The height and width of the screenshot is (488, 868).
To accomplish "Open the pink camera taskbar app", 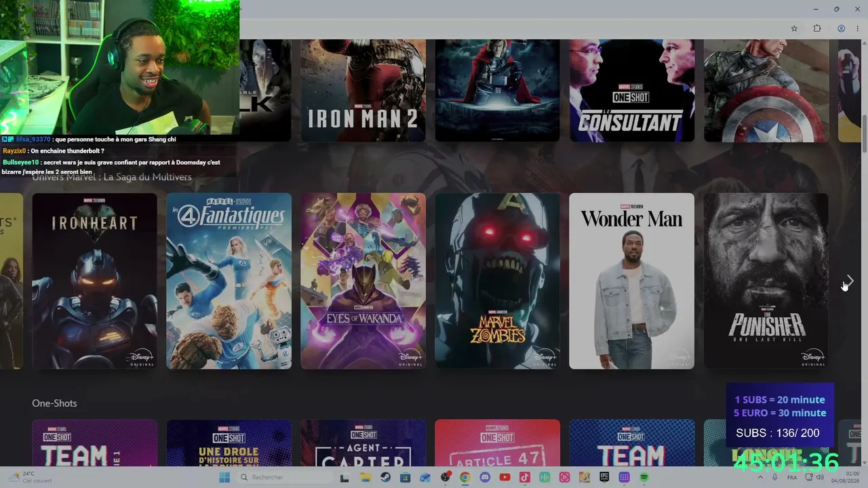I will pyautogui.click(x=564, y=477).
